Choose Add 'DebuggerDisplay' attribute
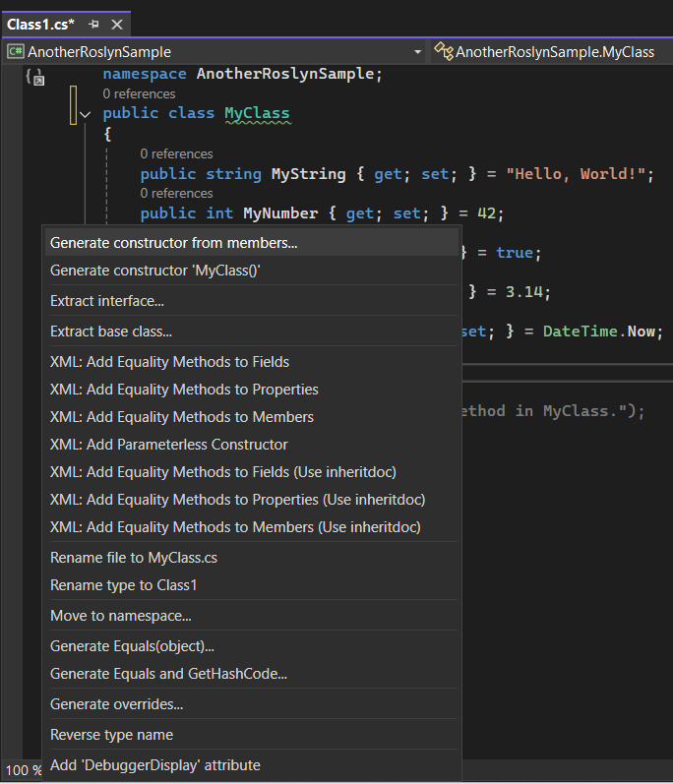This screenshot has height=784, width=673. (252, 765)
